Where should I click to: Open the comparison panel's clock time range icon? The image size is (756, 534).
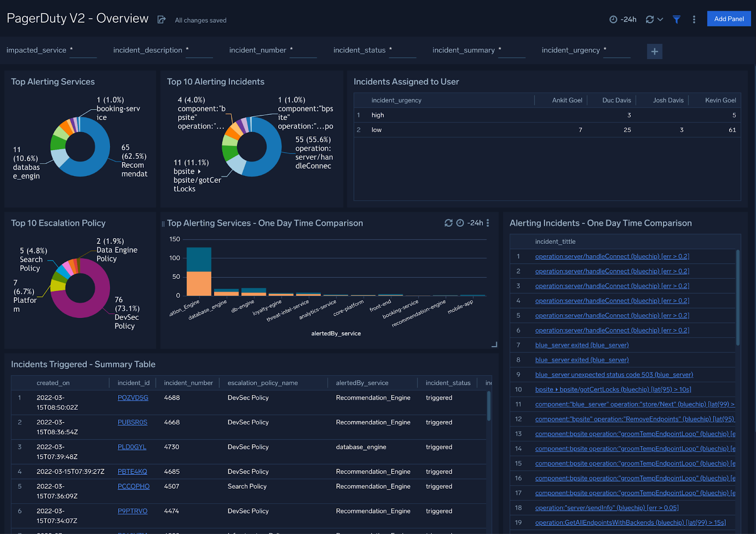[460, 222]
